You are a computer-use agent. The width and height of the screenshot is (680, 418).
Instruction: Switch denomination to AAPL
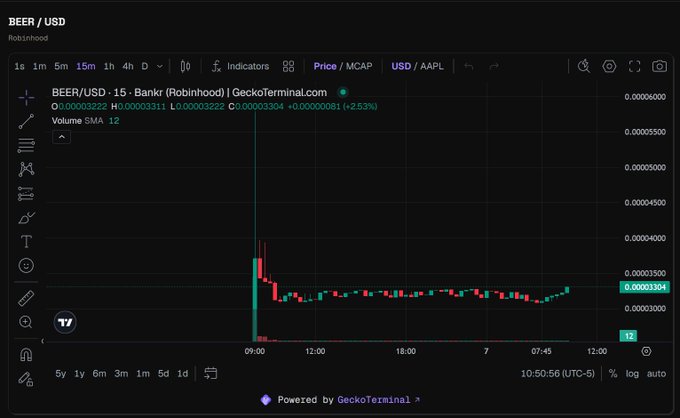[x=432, y=66]
